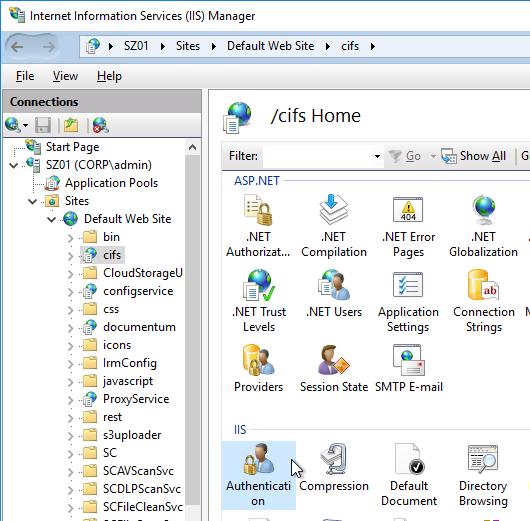
Task: Open the Go button dropdown arrow
Action: coord(433,156)
